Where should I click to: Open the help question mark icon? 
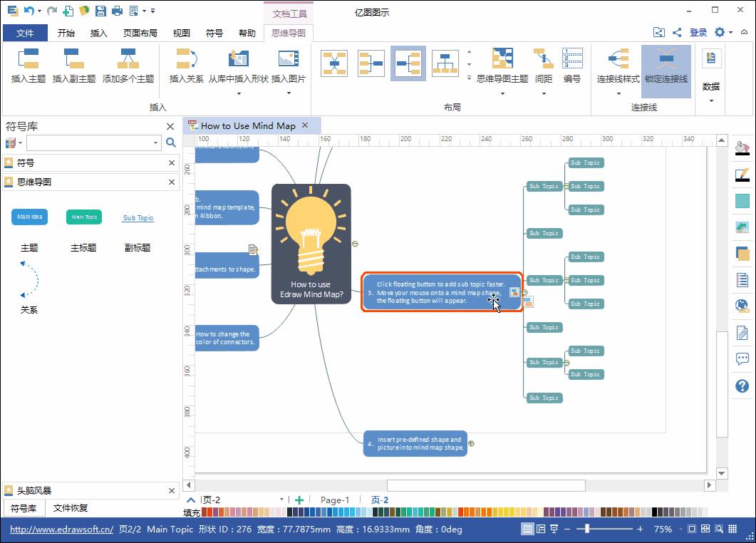[742, 386]
